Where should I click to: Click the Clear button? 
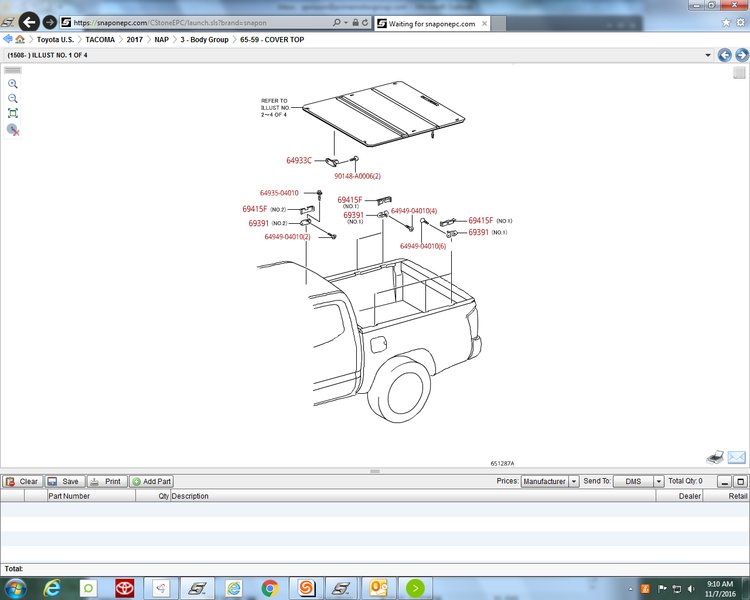coord(22,481)
